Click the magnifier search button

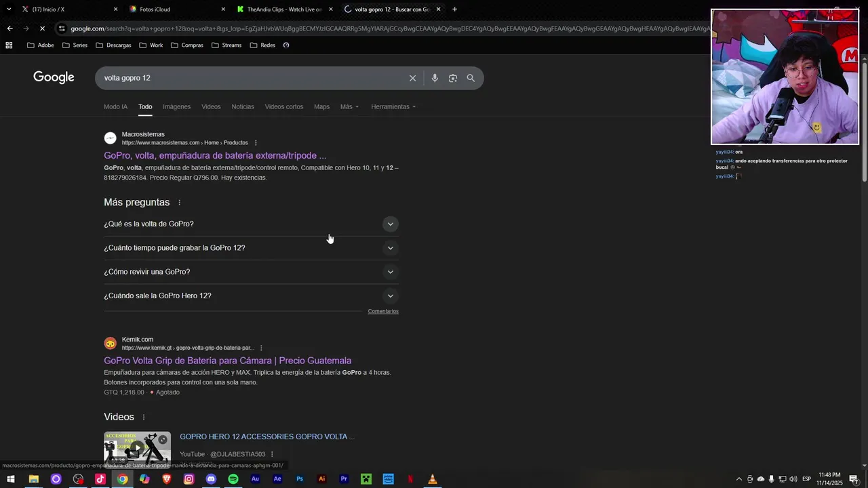pyautogui.click(x=471, y=78)
